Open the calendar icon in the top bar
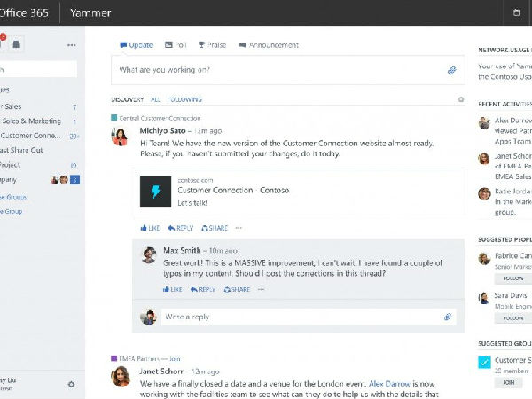The image size is (532, 399). tap(516, 12)
